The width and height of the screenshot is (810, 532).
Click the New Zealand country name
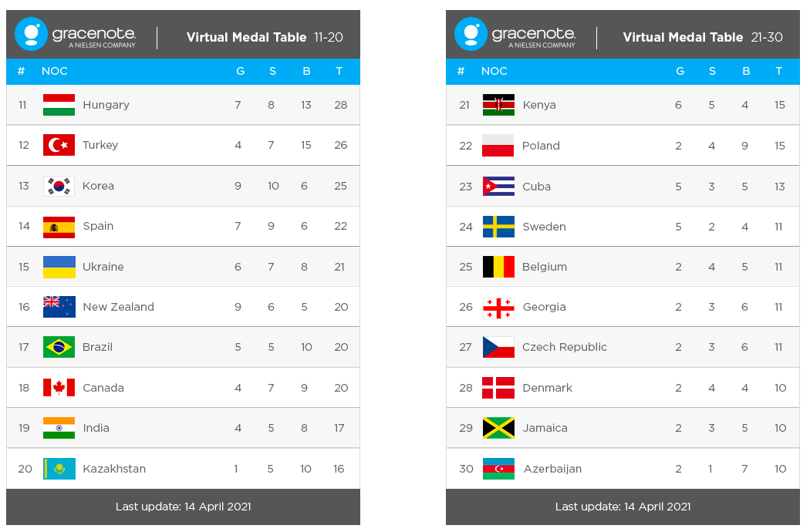[x=118, y=307]
